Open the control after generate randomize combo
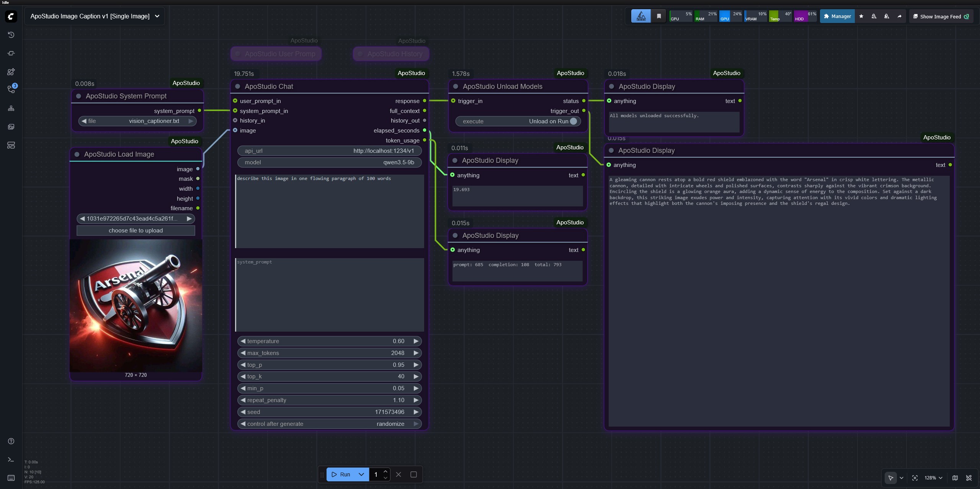The height and width of the screenshot is (489, 980). (329, 424)
